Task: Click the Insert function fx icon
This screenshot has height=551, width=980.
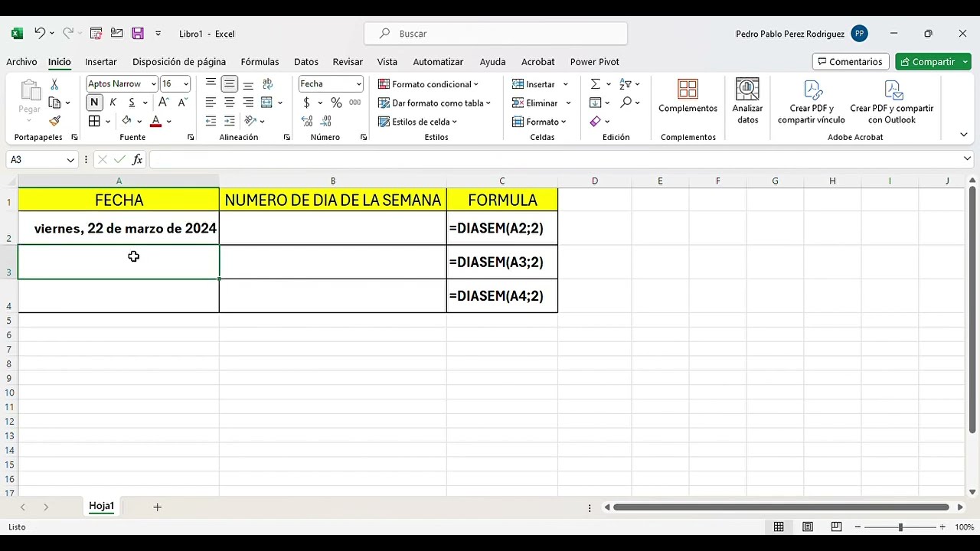Action: tap(137, 159)
